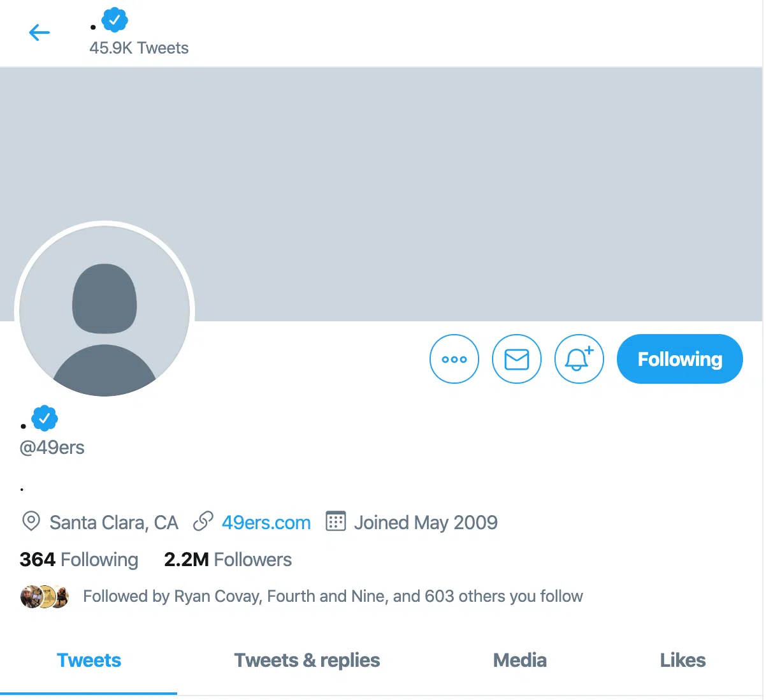
Task: Toggle the Following button
Action: [679, 359]
